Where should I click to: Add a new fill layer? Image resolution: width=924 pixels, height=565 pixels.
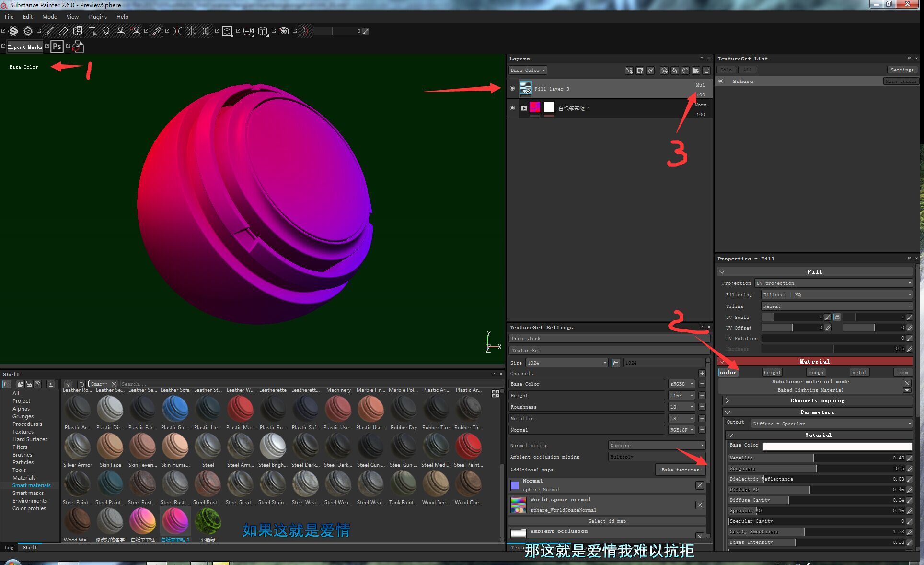pos(675,71)
